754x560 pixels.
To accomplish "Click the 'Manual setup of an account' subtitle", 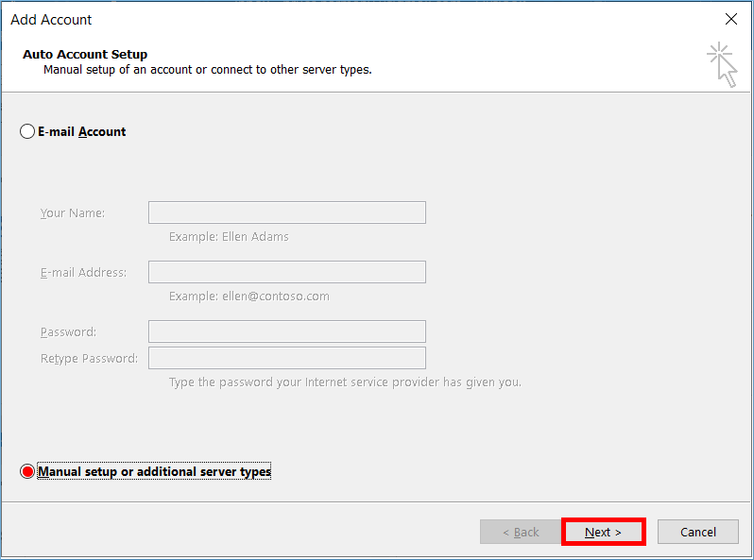I will point(208,70).
